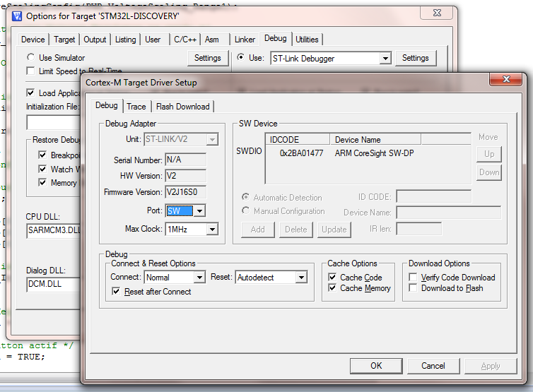Enable Verify Code Download
This screenshot has height=392, width=533.
pos(413,277)
